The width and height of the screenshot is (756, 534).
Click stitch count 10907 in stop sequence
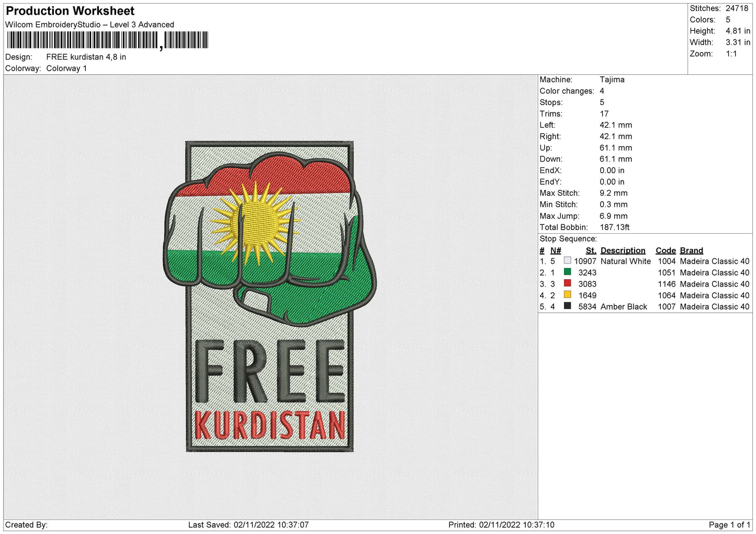(585, 262)
